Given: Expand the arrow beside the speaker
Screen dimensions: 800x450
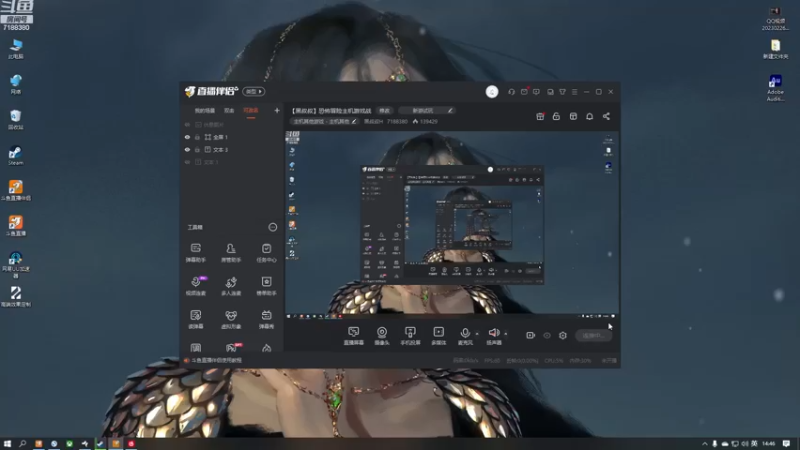Looking at the screenshot, I should tap(506, 334).
